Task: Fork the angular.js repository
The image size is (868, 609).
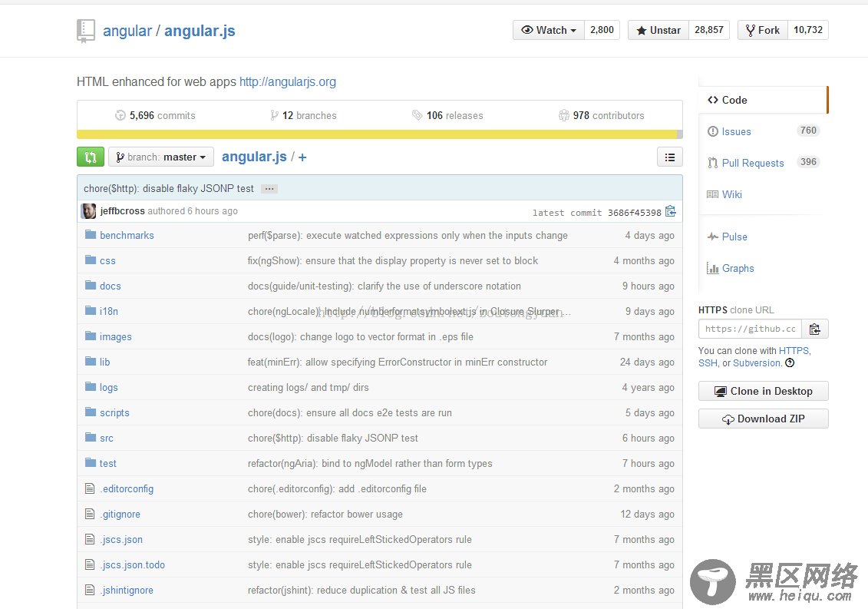Action: pyautogui.click(x=762, y=30)
